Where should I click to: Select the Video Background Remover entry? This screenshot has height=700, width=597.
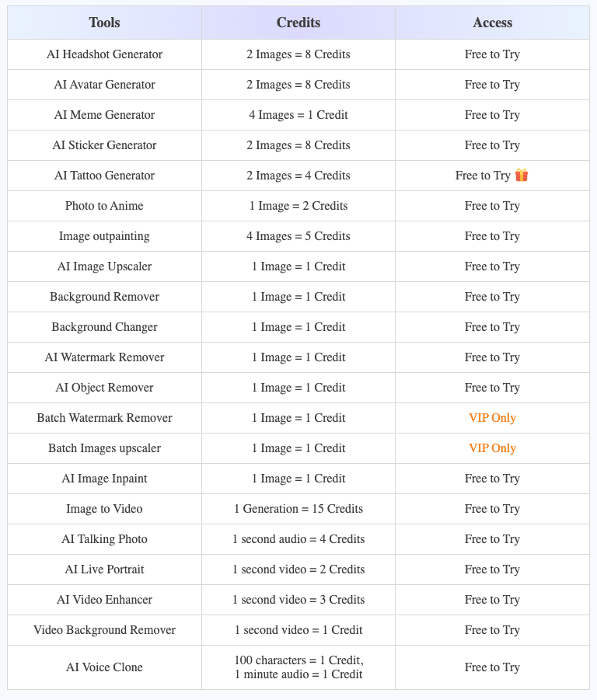[x=104, y=630]
